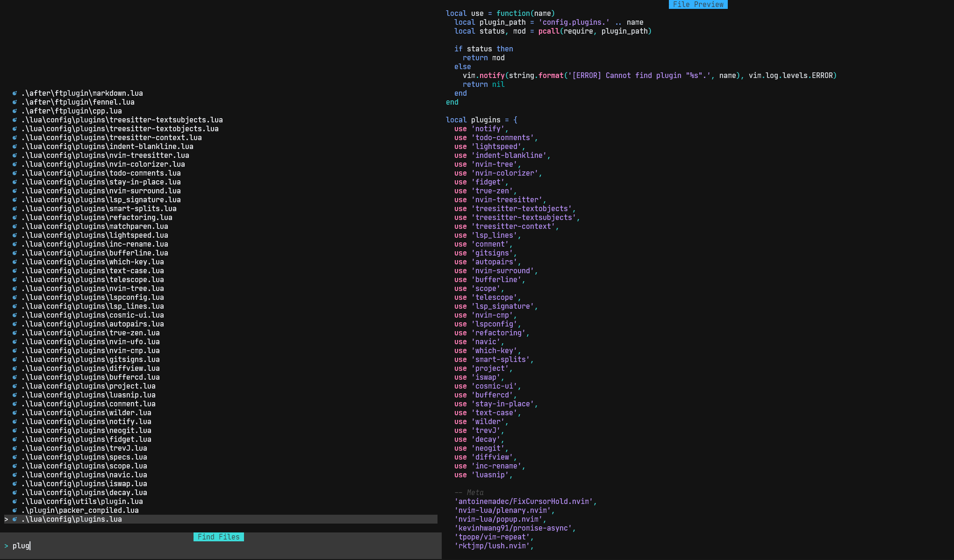
Task: Click the Find Files title label
Action: 219,537
